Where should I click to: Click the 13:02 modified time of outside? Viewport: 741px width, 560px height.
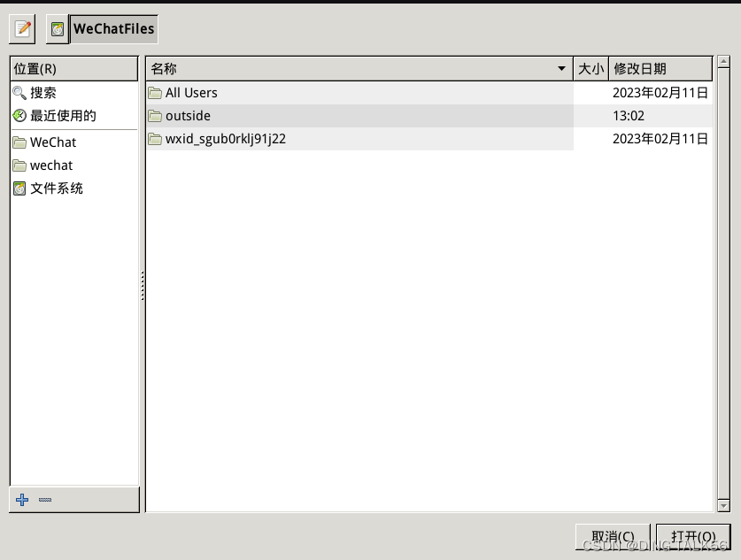pyautogui.click(x=628, y=116)
